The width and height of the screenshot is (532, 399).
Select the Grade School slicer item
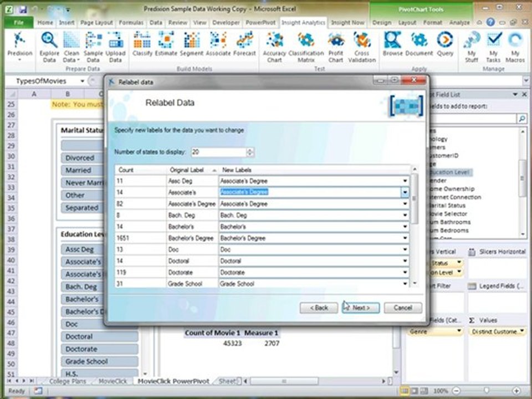(99, 362)
